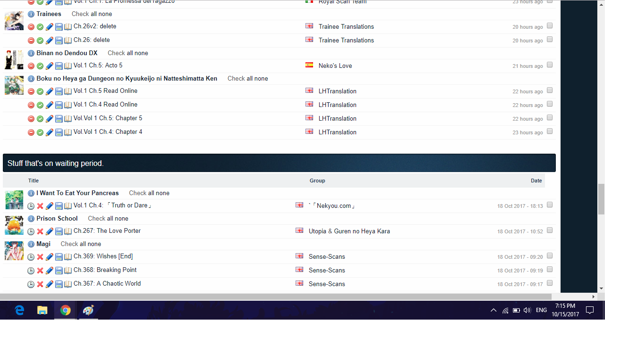Tick checkbox for Ch.26v2: delete row
The height and width of the screenshot is (362, 644).
point(550,26)
